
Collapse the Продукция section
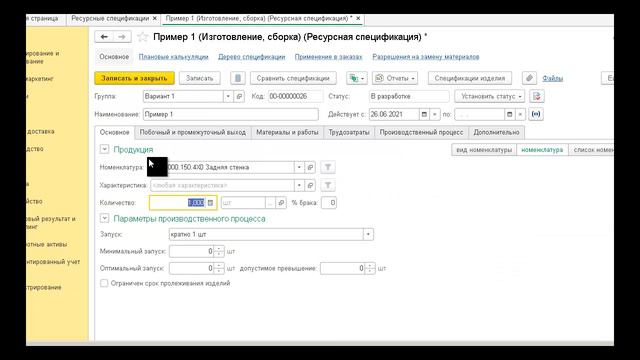104,149
